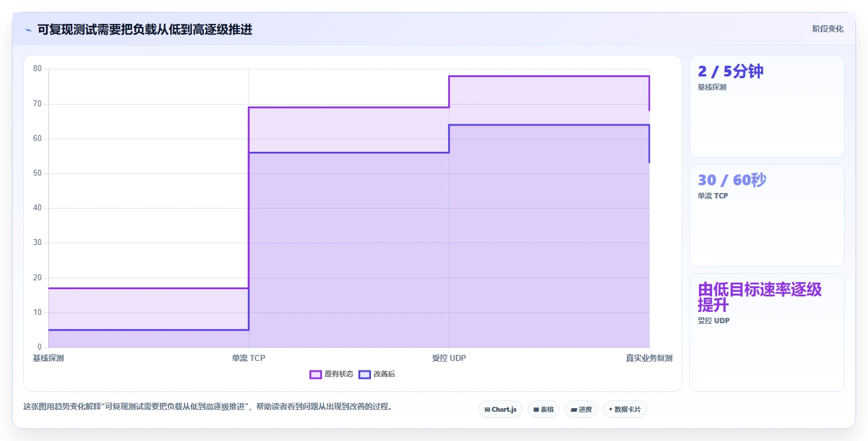Click the y-axis value 80
Screen dimensions: 868x441
[x=38, y=69]
